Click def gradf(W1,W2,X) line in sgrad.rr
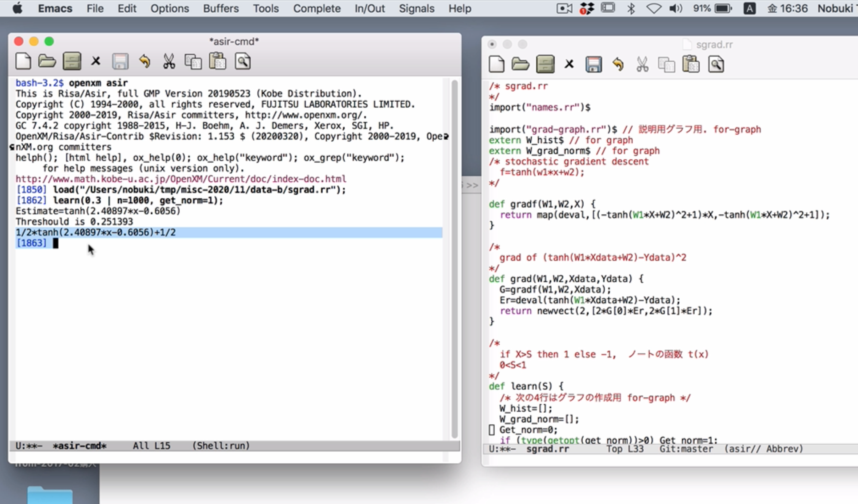The image size is (858, 504). pos(542,204)
